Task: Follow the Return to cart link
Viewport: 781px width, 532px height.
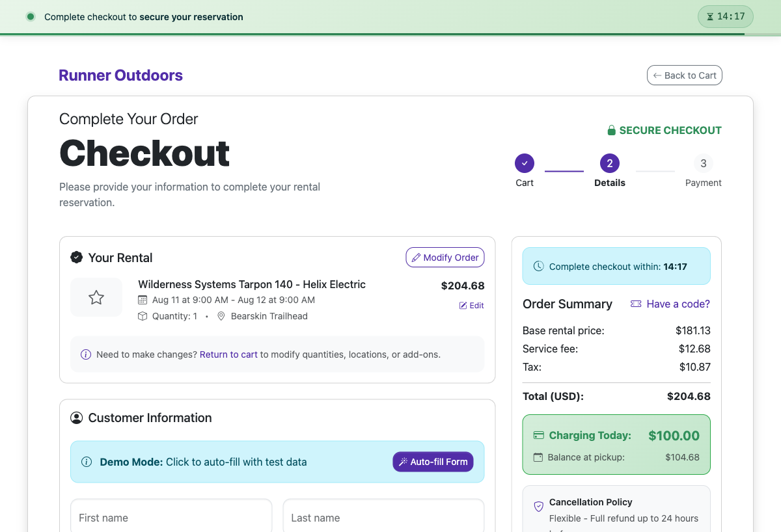Action: coord(228,354)
